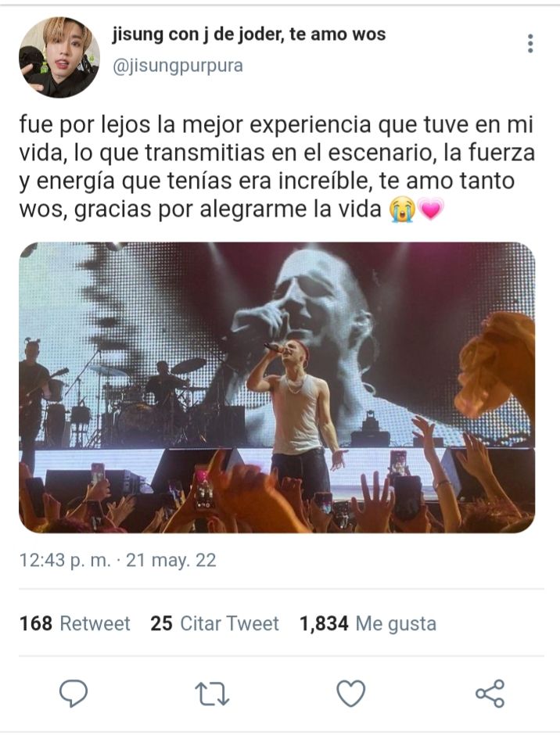
Task: Tap the reply speech bubble icon
Action: (74, 693)
